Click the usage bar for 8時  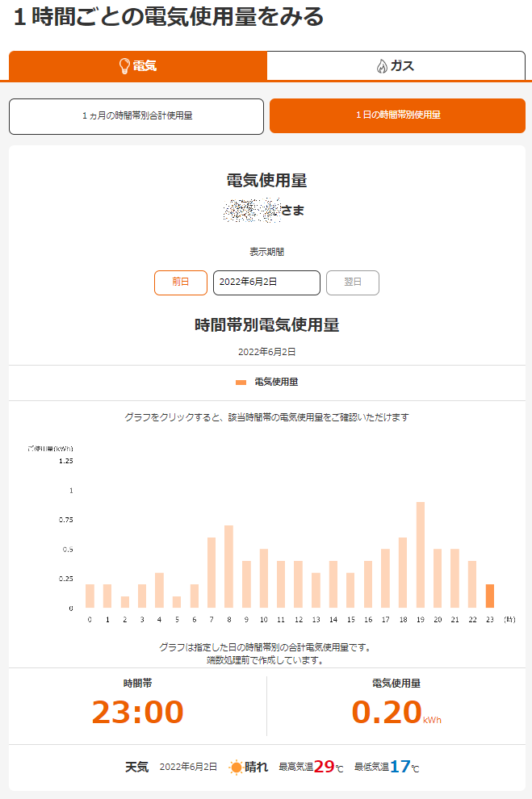click(x=228, y=567)
